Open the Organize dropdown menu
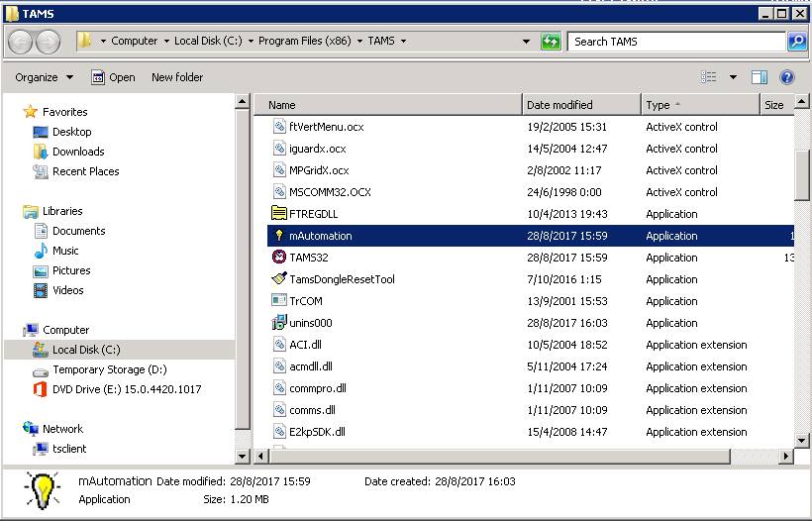This screenshot has width=812, height=521. coord(44,77)
